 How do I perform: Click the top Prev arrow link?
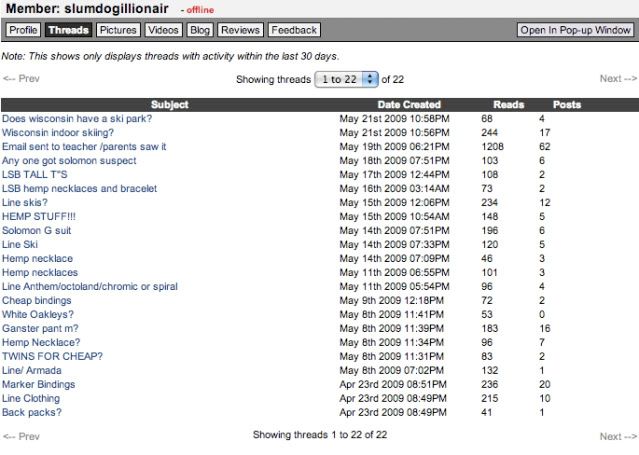[x=21, y=78]
